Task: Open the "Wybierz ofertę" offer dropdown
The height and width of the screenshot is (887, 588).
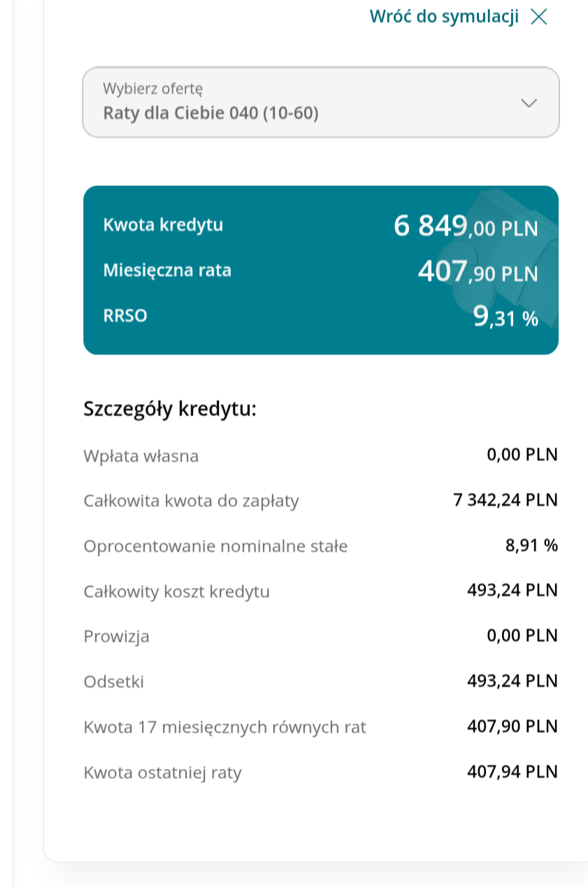Action: click(x=320, y=102)
